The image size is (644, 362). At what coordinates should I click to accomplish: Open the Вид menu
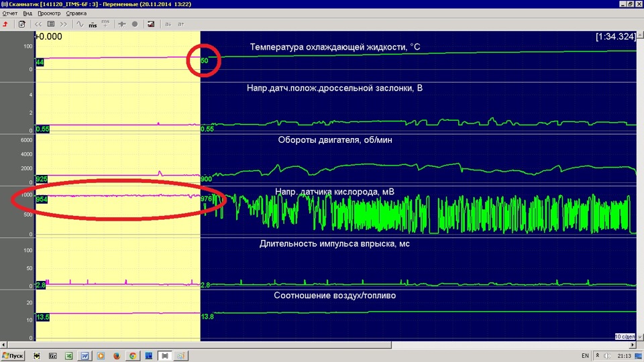coord(28,13)
